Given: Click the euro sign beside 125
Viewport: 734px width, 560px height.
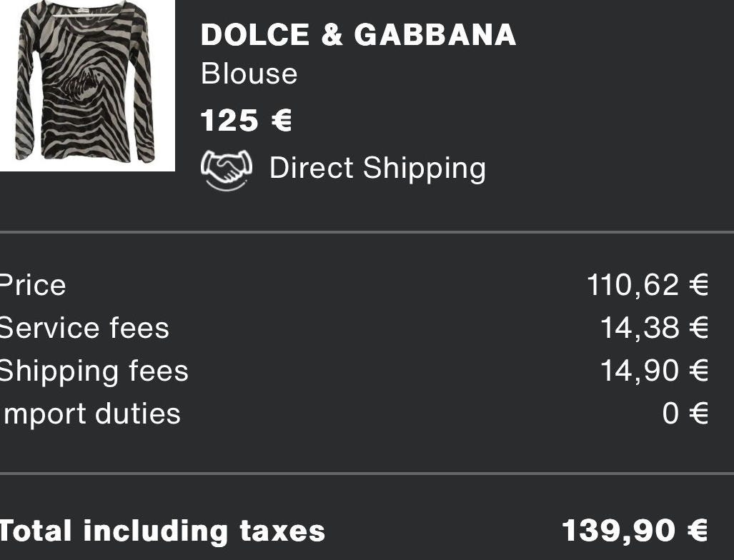Looking at the screenshot, I should 282,120.
